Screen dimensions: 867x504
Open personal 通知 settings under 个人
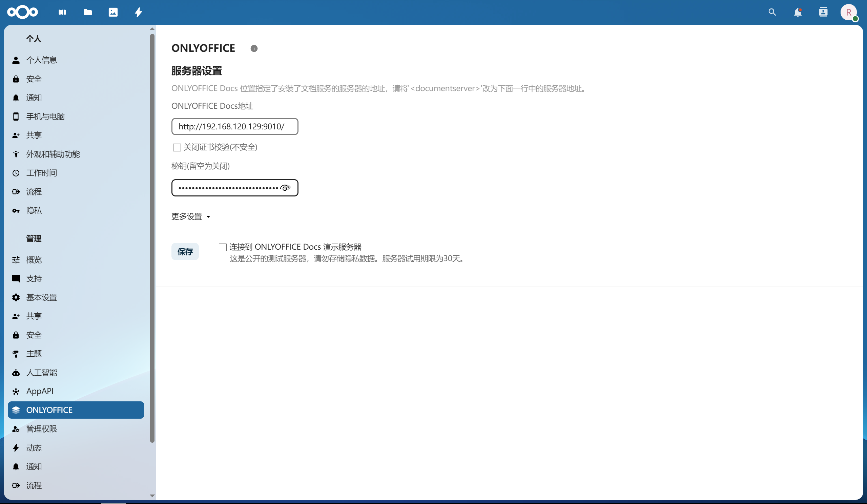click(76, 98)
